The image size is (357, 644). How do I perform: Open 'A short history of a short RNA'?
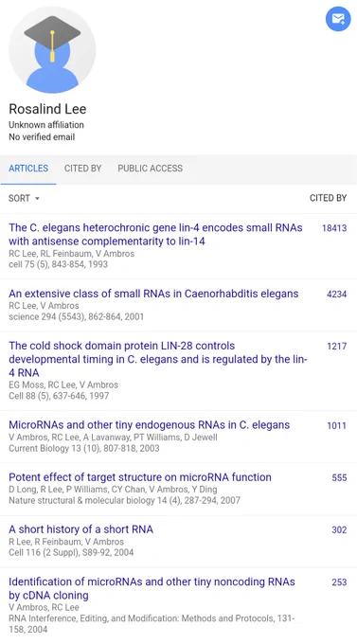80,529
